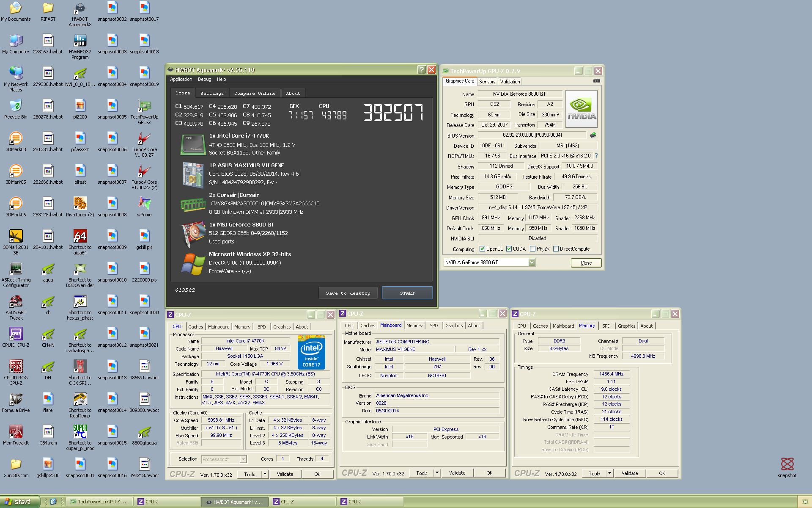Image resolution: width=812 pixels, height=508 pixels.
Task: Click OK in the CPU-Z Memory window
Action: (662, 473)
